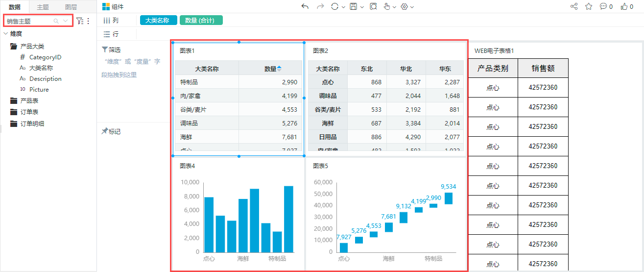Click the refresh circle icon
This screenshot has width=644, height=272.
(335, 6)
